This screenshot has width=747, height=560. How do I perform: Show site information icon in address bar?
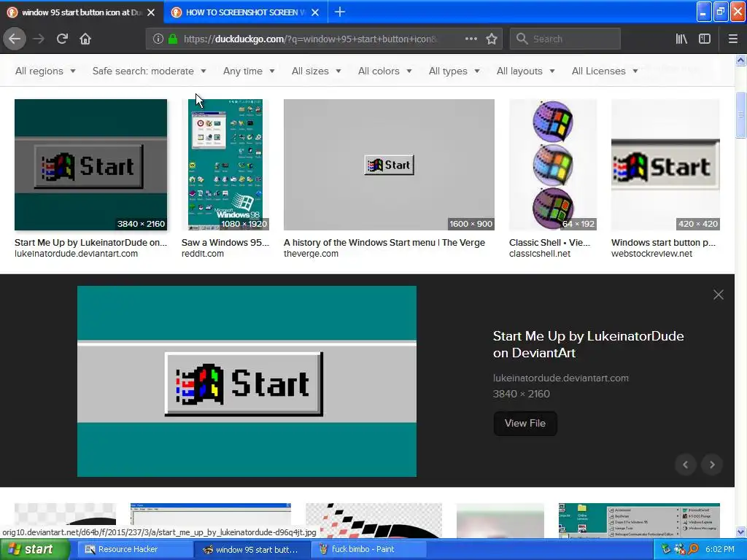point(158,39)
